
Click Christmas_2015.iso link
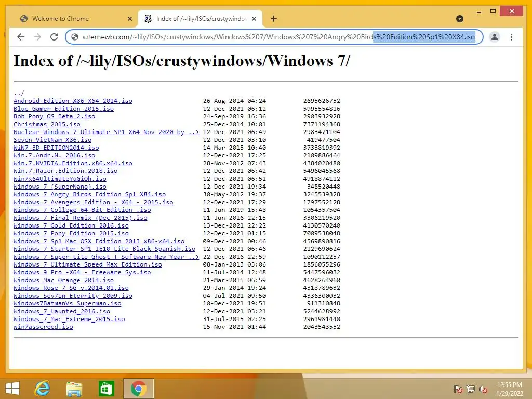tap(47, 124)
